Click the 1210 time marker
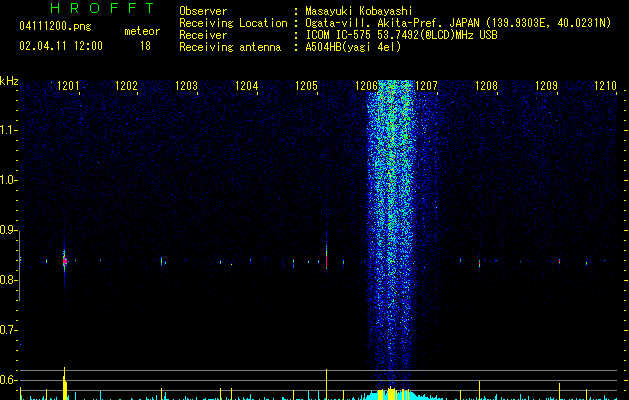 (x=605, y=85)
